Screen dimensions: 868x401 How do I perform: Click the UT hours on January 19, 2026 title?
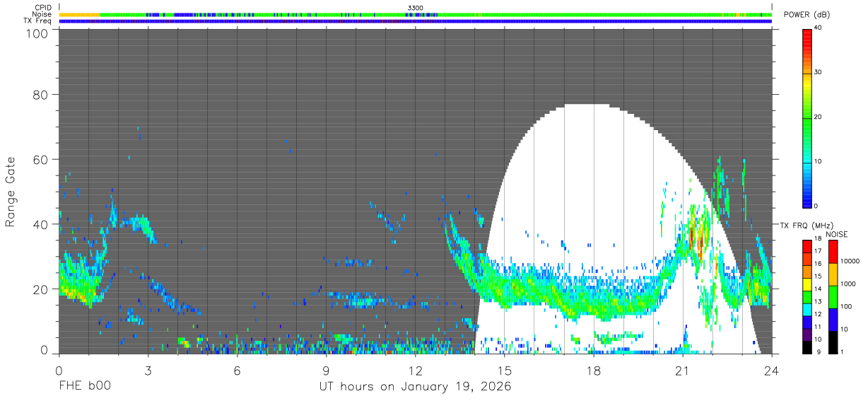point(415,388)
